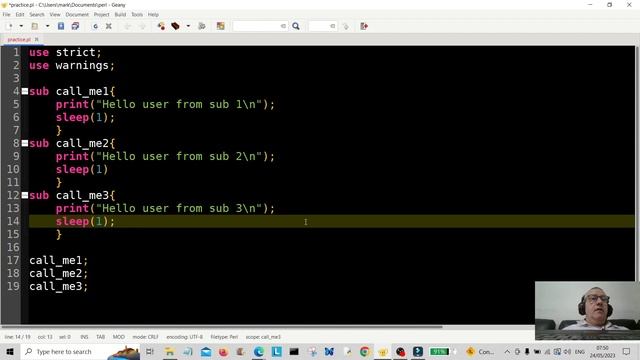Image resolution: width=640 pixels, height=360 pixels.
Task: Open the Project menu
Action: point(102,14)
